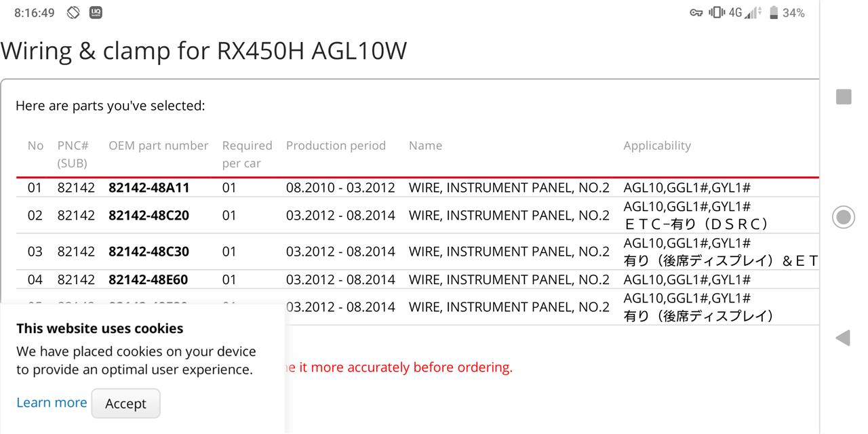Select part number 82142-48C20

coord(149,216)
